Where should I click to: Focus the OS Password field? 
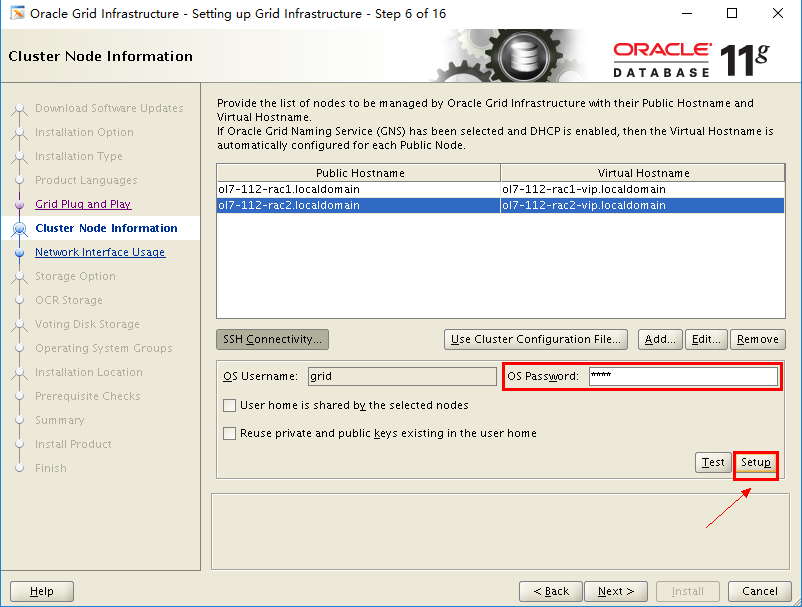(x=683, y=376)
